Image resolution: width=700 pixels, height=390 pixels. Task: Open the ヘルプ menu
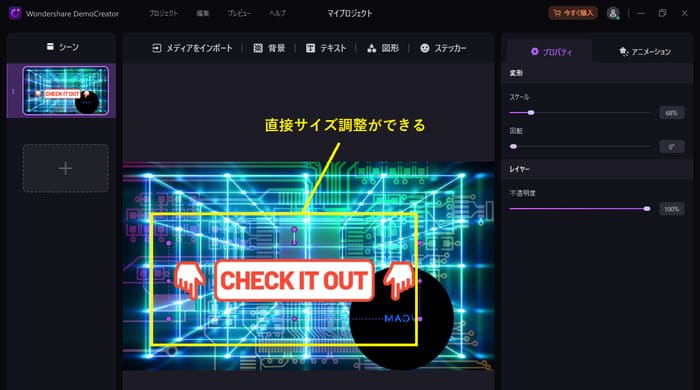coord(277,13)
